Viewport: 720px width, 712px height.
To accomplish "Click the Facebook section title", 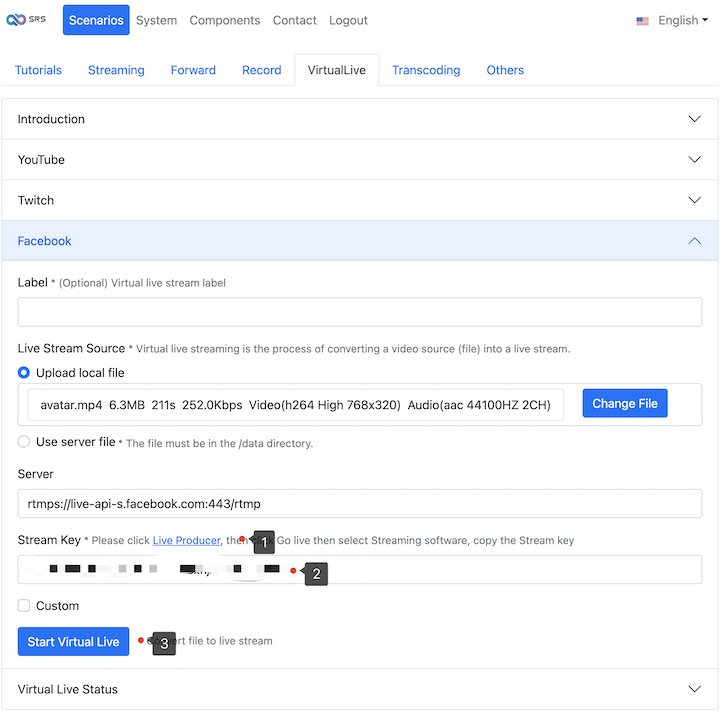I will click(x=44, y=241).
